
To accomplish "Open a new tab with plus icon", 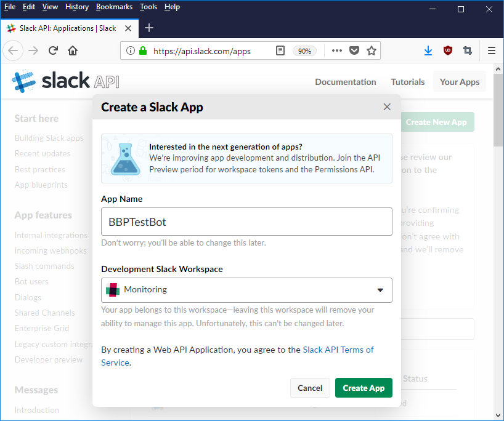I will coord(149,28).
